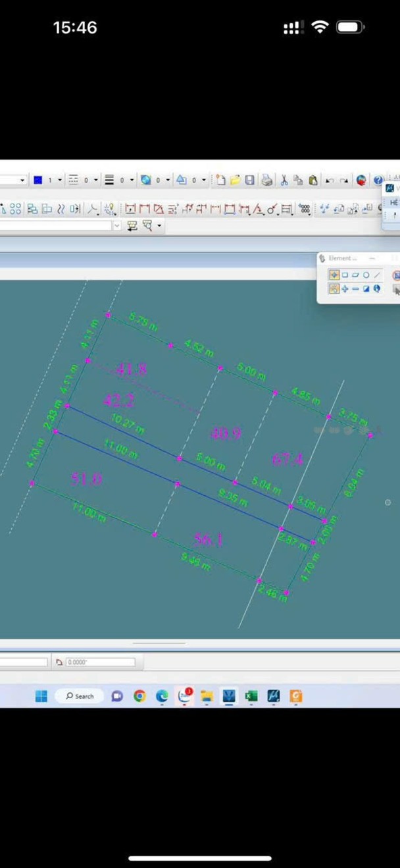400x868 pixels.
Task: Select the Line selection mode icon
Action: 377,275
